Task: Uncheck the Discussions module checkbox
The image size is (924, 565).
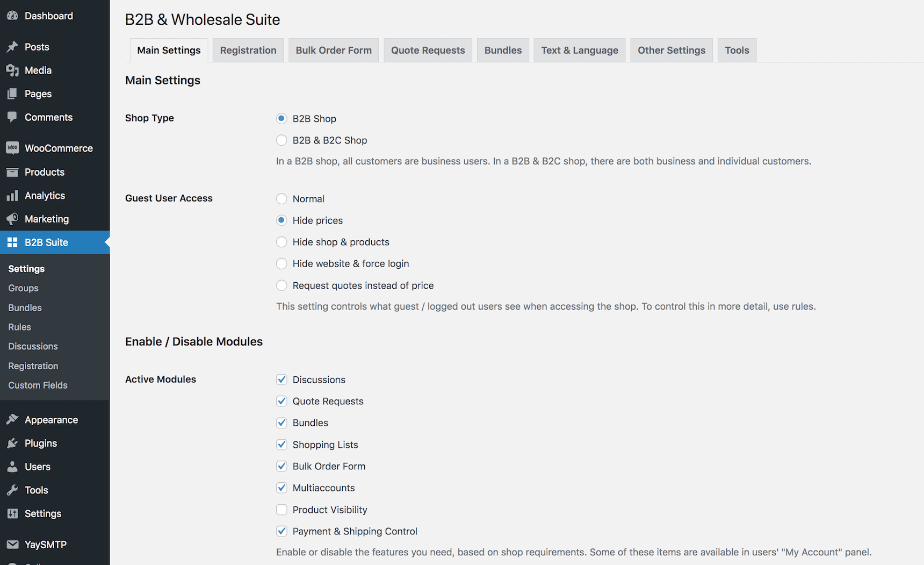Action: click(281, 380)
